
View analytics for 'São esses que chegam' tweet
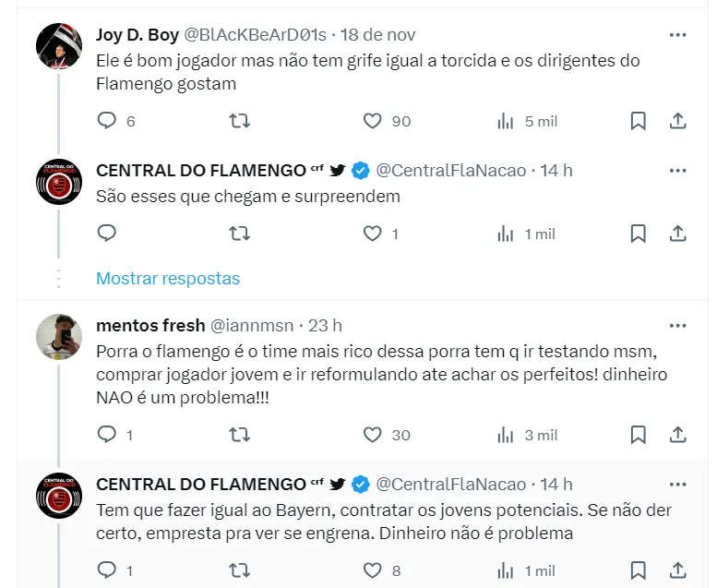506,234
